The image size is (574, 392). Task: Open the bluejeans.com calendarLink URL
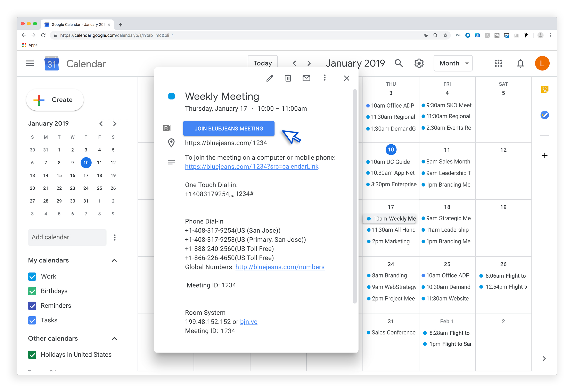point(252,167)
